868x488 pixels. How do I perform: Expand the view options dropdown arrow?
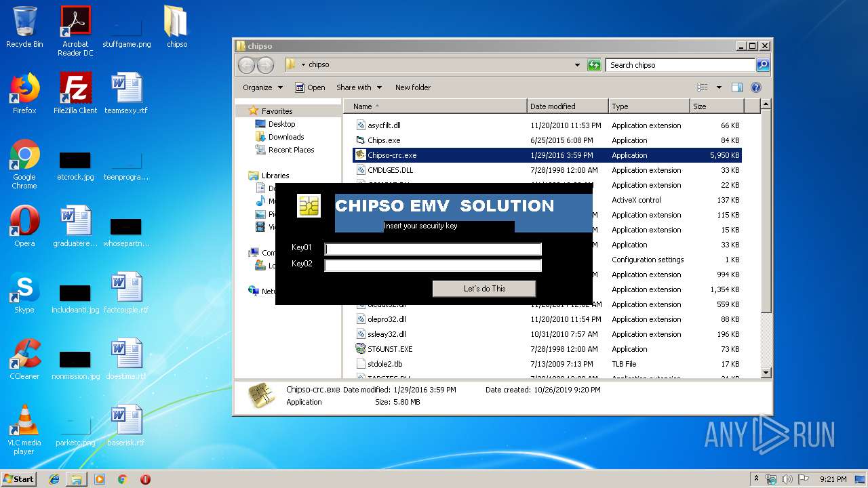[719, 87]
